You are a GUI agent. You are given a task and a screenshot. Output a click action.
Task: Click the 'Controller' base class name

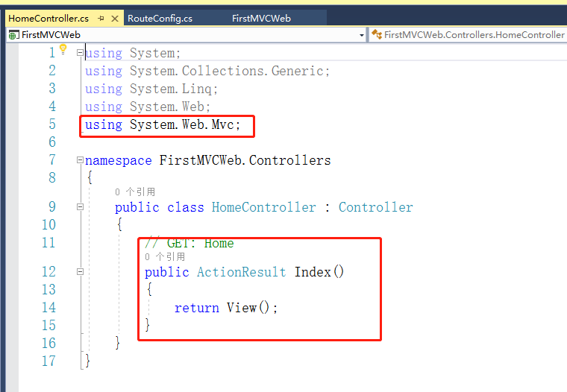click(x=375, y=207)
